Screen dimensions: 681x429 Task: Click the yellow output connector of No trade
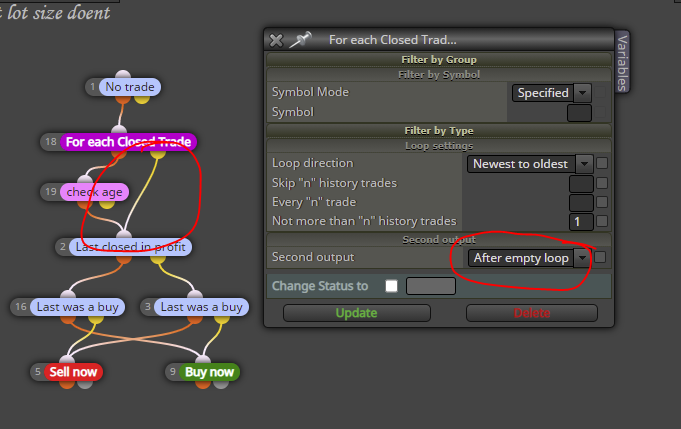click(142, 99)
